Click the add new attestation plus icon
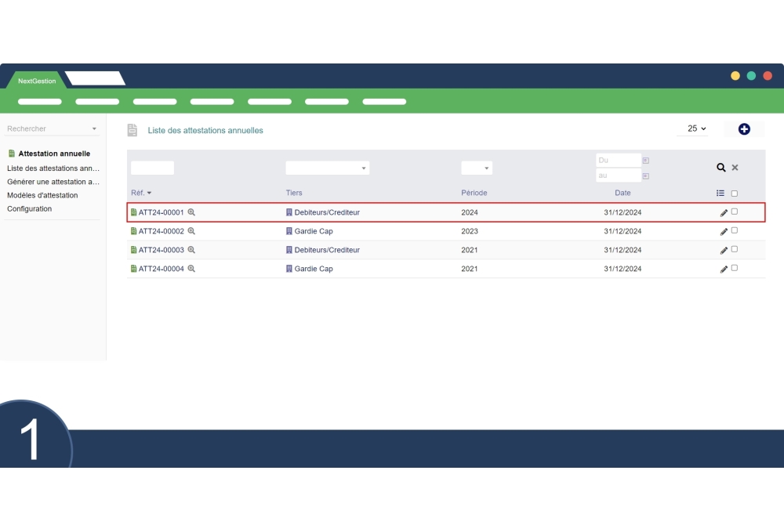Screen dimensions: 784x532 point(744,129)
